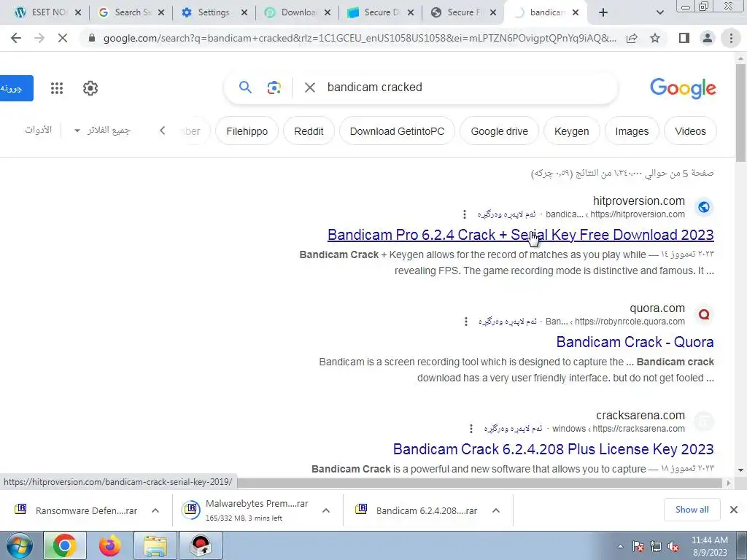Click the browser forward arrow

pos(39,38)
